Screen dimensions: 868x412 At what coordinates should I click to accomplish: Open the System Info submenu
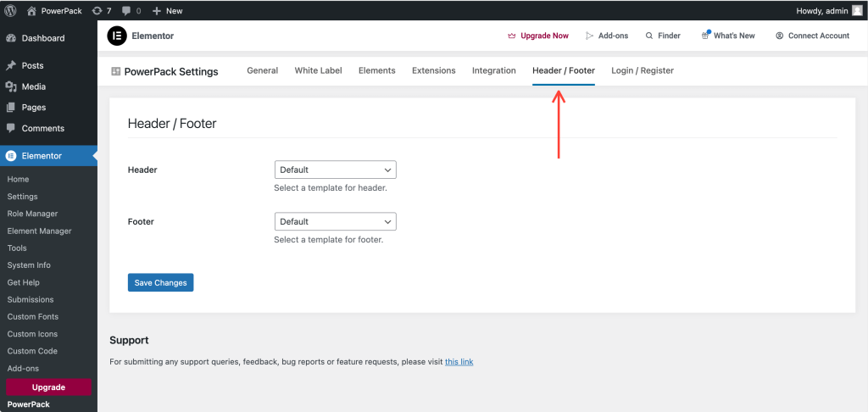(29, 265)
